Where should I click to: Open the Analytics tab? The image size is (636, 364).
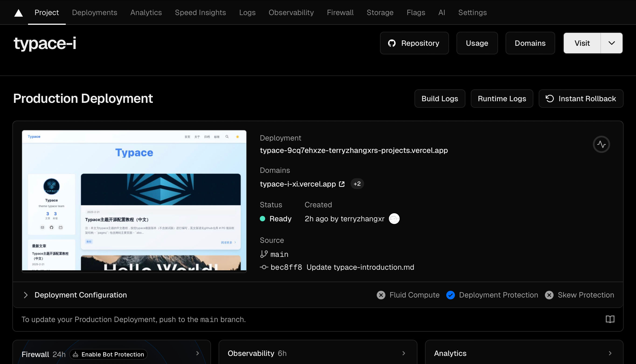[x=146, y=12]
